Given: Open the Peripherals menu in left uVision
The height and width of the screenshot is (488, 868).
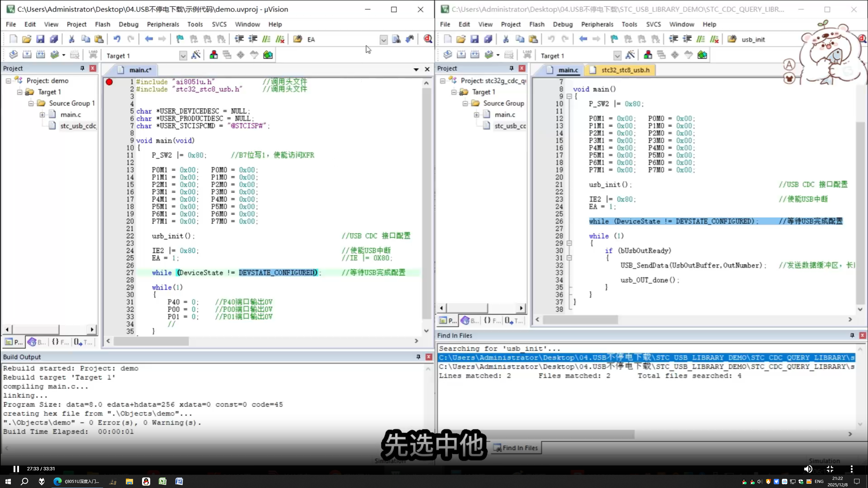Looking at the screenshot, I should click(x=163, y=24).
